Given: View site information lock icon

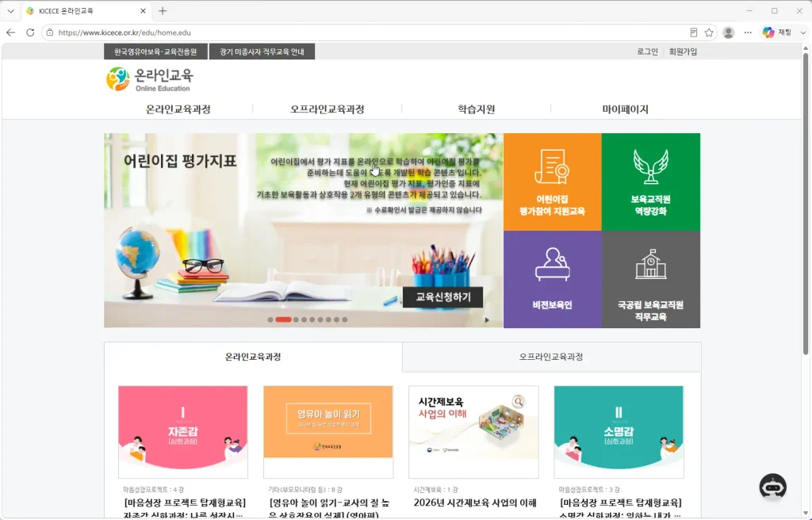Looking at the screenshot, I should 50,32.
